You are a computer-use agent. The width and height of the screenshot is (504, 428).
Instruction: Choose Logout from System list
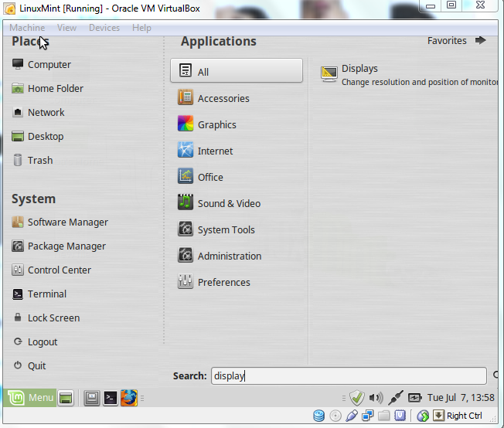point(35,342)
